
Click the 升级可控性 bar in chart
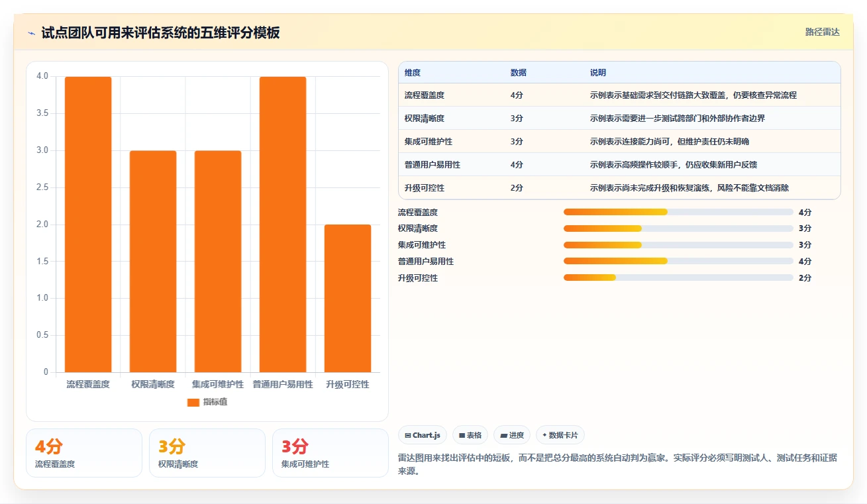(348, 299)
